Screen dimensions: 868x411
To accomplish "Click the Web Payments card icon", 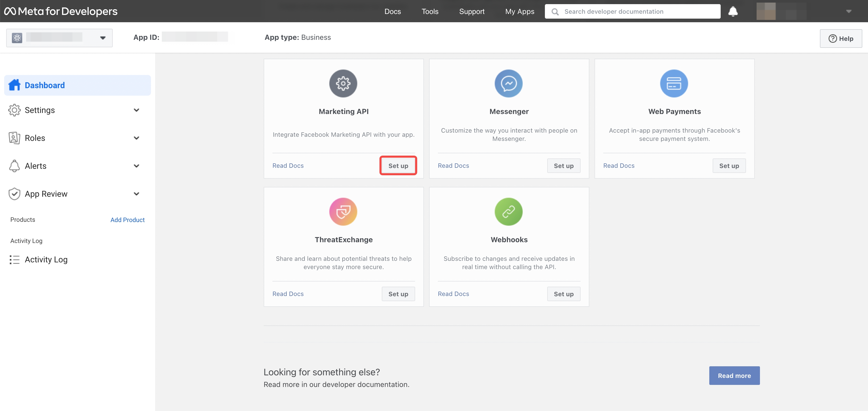I will pos(674,83).
